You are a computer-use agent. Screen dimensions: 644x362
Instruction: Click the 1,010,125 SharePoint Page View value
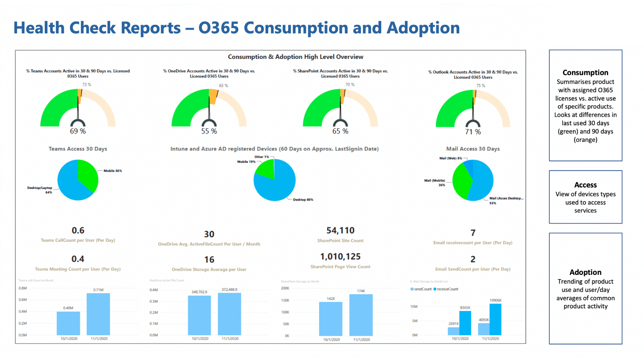coord(340,256)
